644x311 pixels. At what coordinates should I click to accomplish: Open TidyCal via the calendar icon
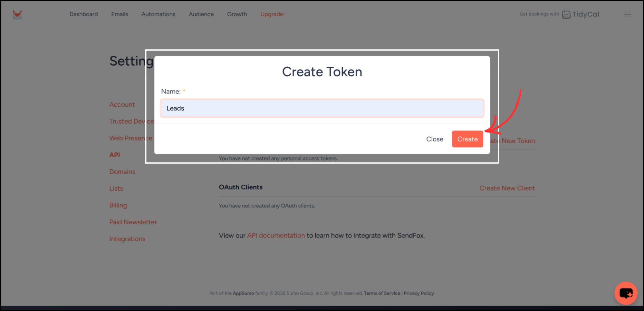tap(566, 14)
